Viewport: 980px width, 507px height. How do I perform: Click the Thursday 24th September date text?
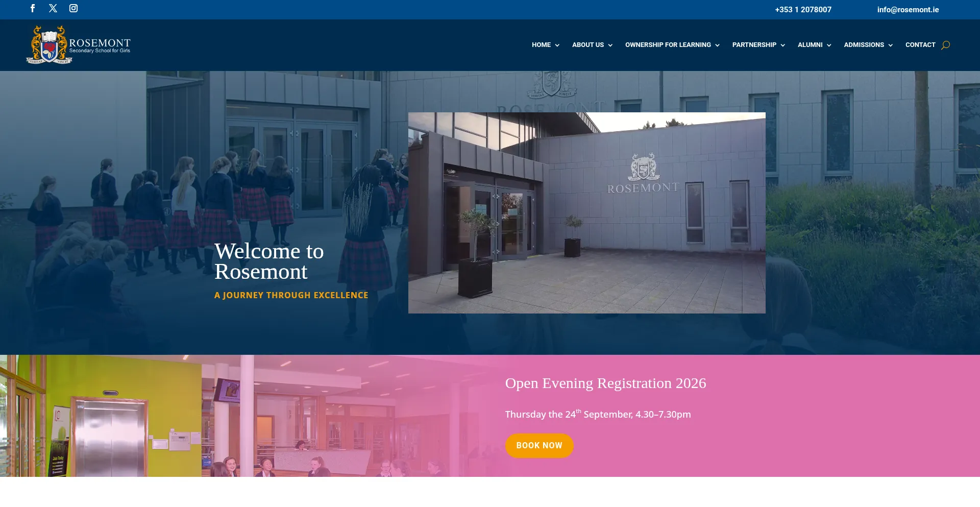(x=598, y=414)
